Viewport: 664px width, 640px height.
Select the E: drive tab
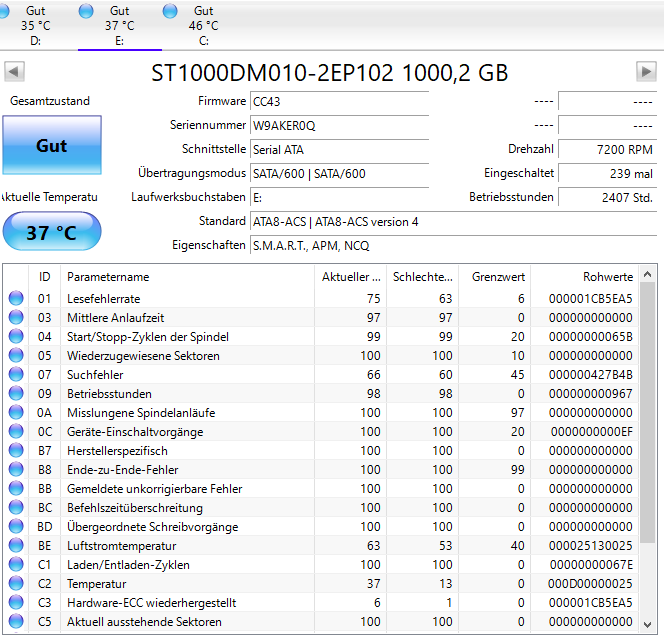coord(119,25)
